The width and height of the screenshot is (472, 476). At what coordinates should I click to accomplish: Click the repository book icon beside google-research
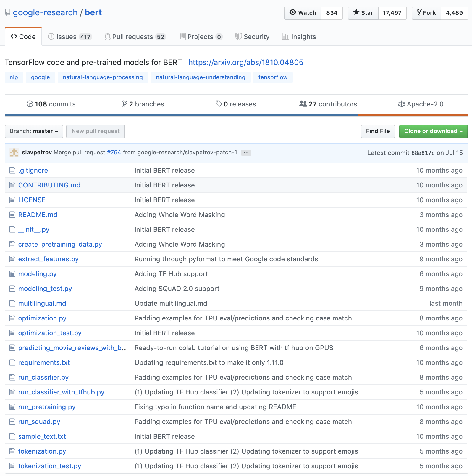(7, 12)
